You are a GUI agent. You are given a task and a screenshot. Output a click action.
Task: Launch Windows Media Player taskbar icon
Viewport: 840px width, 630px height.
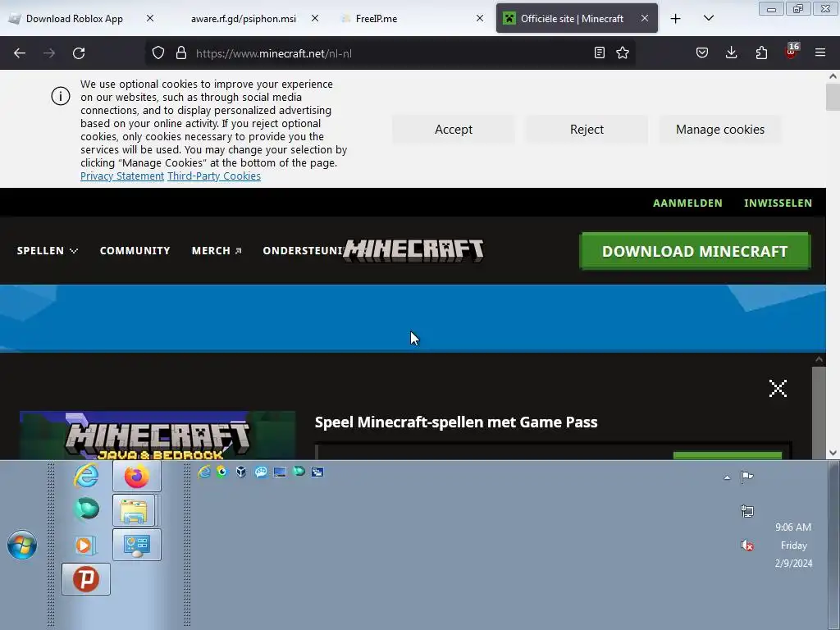[x=85, y=545]
